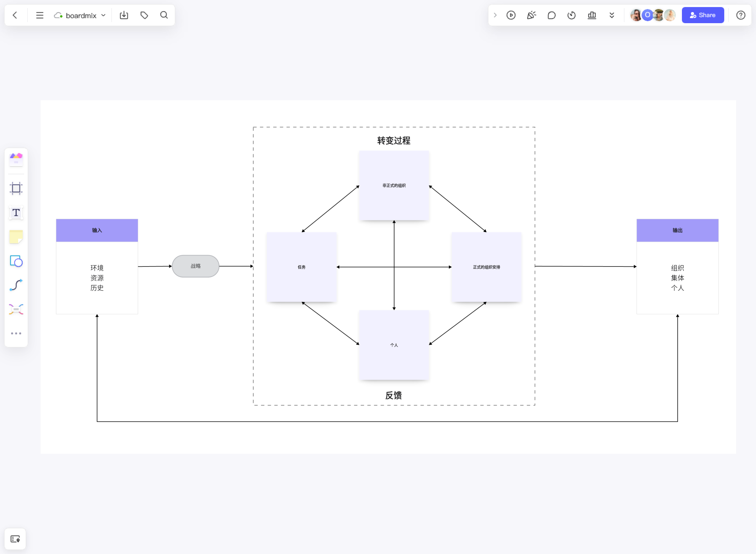The height and width of the screenshot is (554, 756).
Task: Expand more tools double-chevron
Action: click(612, 15)
